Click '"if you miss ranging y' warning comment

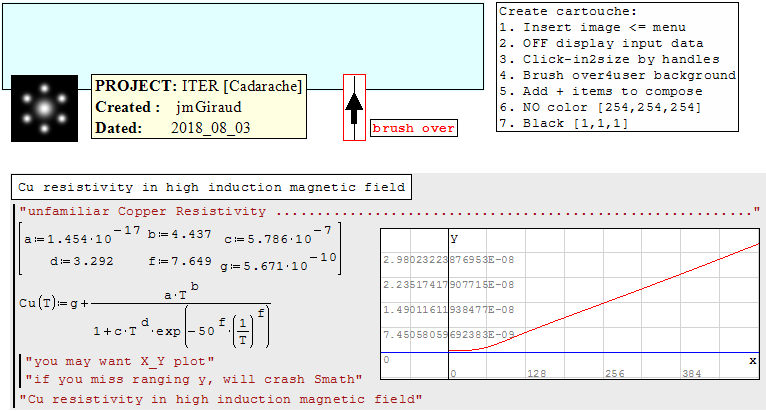[194, 380]
